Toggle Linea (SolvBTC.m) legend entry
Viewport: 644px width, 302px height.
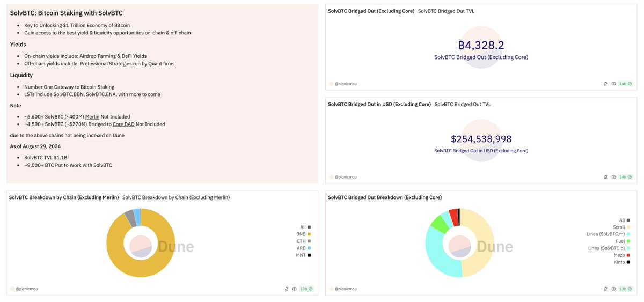tap(608, 234)
